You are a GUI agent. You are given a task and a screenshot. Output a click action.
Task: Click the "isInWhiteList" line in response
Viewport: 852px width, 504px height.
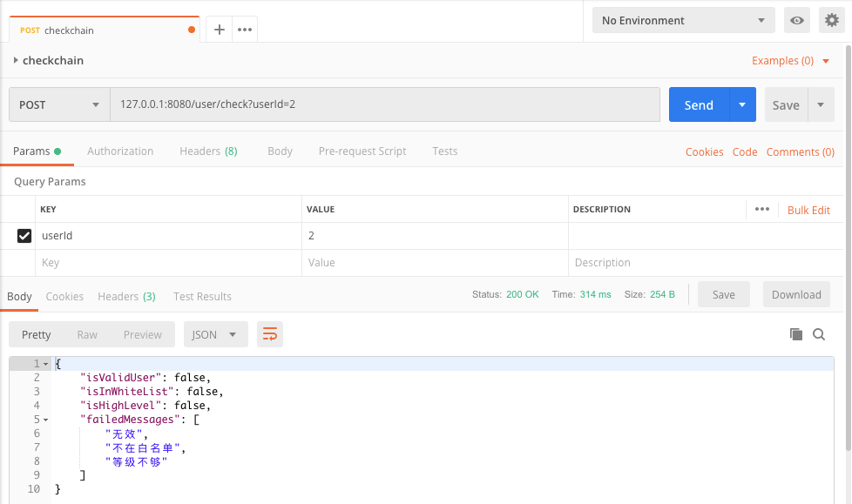pyautogui.click(x=152, y=392)
